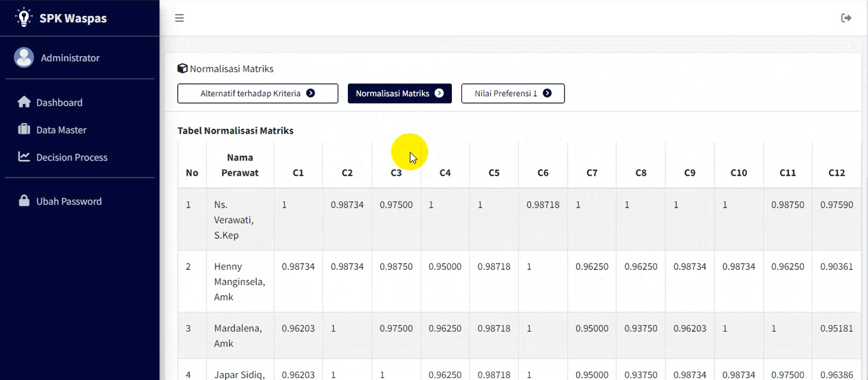Image resolution: width=868 pixels, height=380 pixels.
Task: Click the Dashboard home icon
Action: [24, 102]
